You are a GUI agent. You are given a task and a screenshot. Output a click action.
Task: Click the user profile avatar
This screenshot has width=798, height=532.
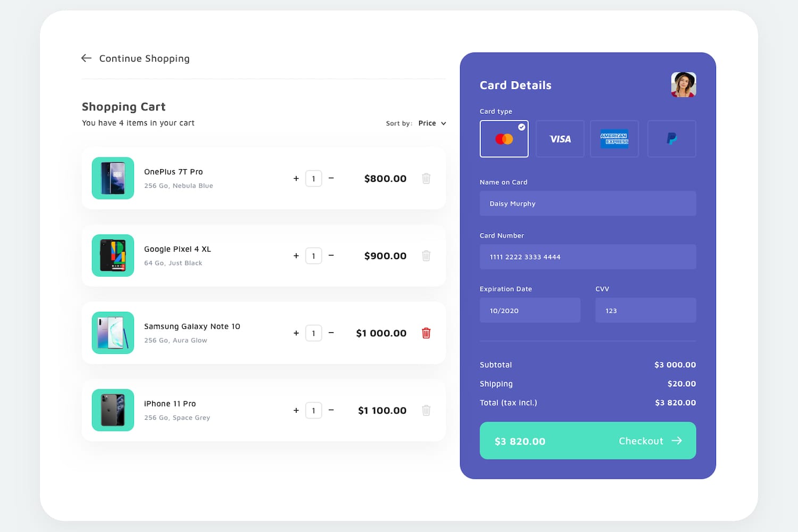click(684, 85)
